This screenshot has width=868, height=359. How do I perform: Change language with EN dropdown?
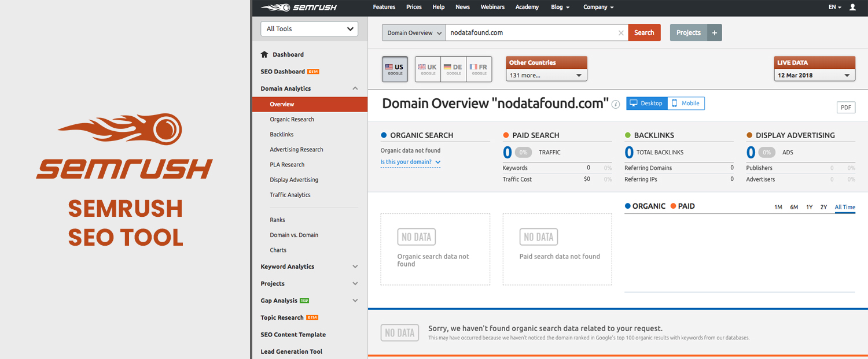point(834,8)
